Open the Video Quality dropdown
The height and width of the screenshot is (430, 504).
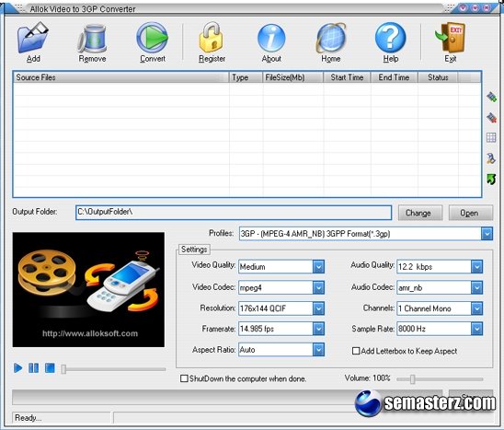click(x=318, y=267)
